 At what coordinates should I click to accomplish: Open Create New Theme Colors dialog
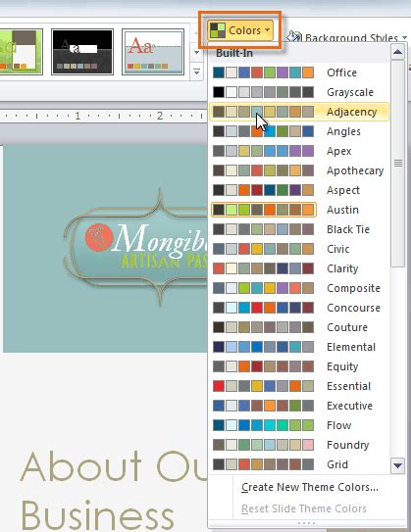310,487
